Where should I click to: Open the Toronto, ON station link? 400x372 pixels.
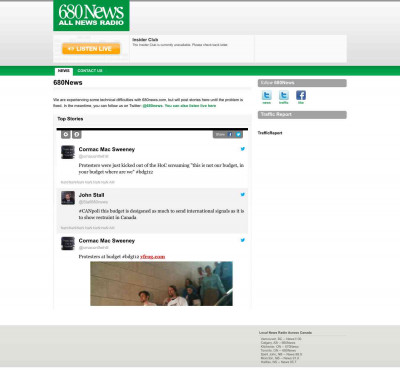[278, 350]
